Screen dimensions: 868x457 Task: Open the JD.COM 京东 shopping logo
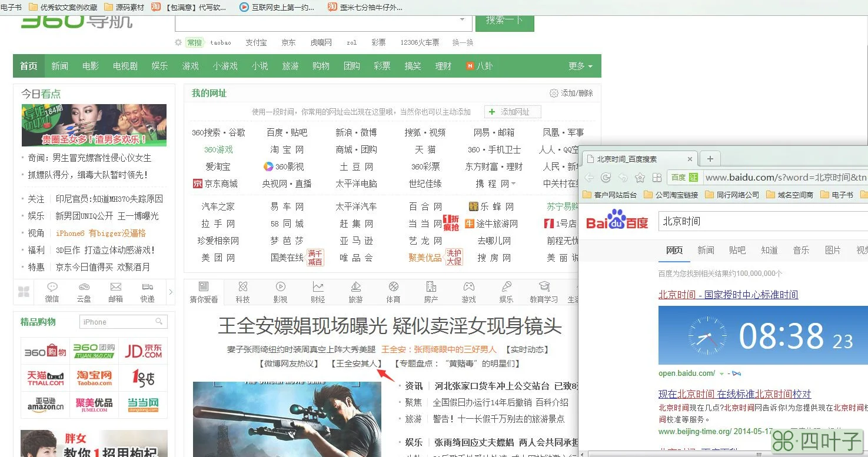(143, 352)
